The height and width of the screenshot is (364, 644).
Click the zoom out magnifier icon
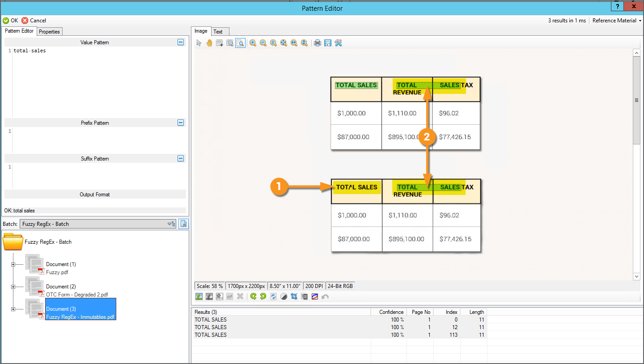coord(263,43)
